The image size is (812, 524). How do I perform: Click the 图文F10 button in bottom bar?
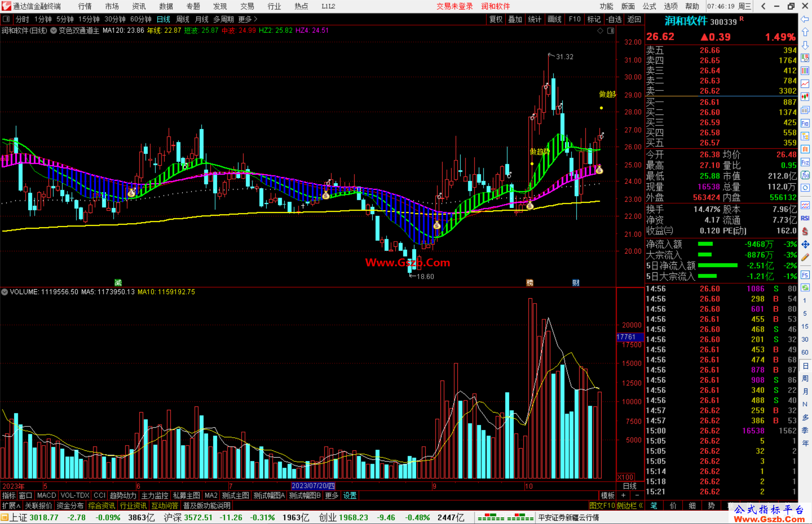click(x=602, y=506)
